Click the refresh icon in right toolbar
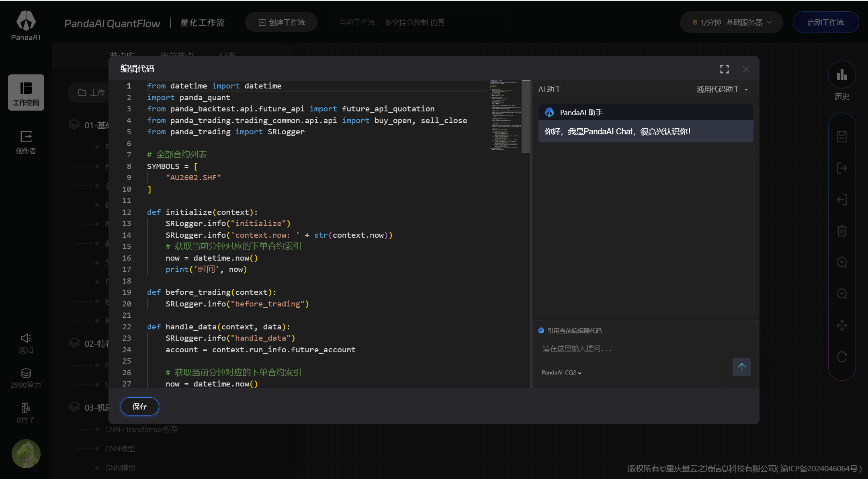Screen dimensions: 868x479 click(842, 357)
